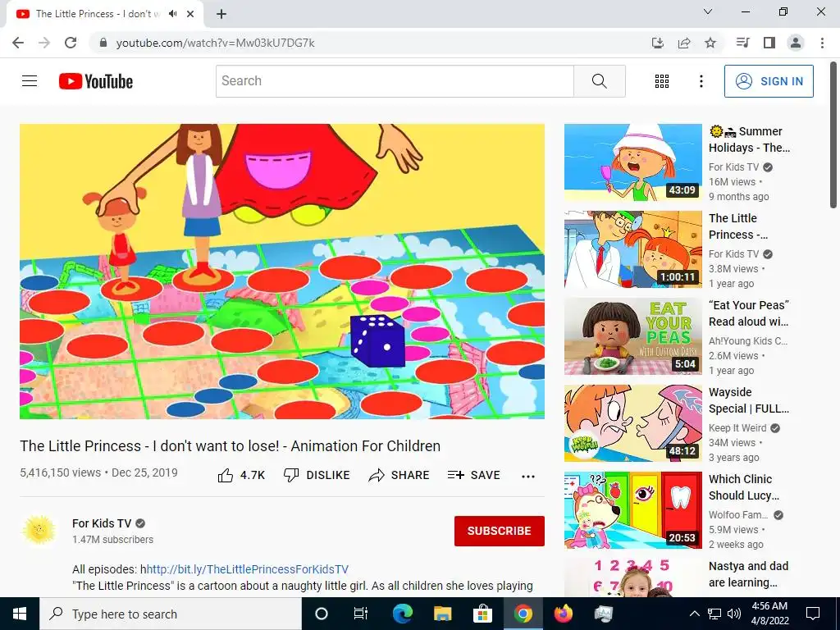
Task: Open Chrome three-dot menu
Action: [x=822, y=43]
